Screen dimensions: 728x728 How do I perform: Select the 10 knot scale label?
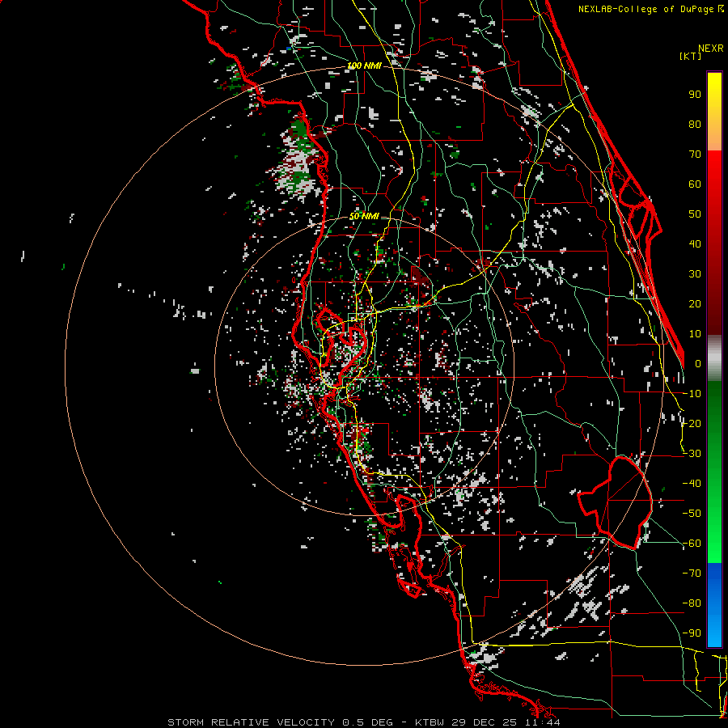pos(695,334)
